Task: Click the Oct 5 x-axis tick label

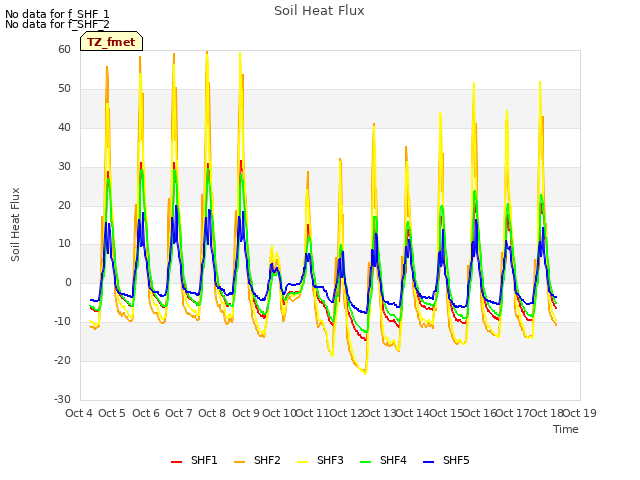Action: click(112, 413)
